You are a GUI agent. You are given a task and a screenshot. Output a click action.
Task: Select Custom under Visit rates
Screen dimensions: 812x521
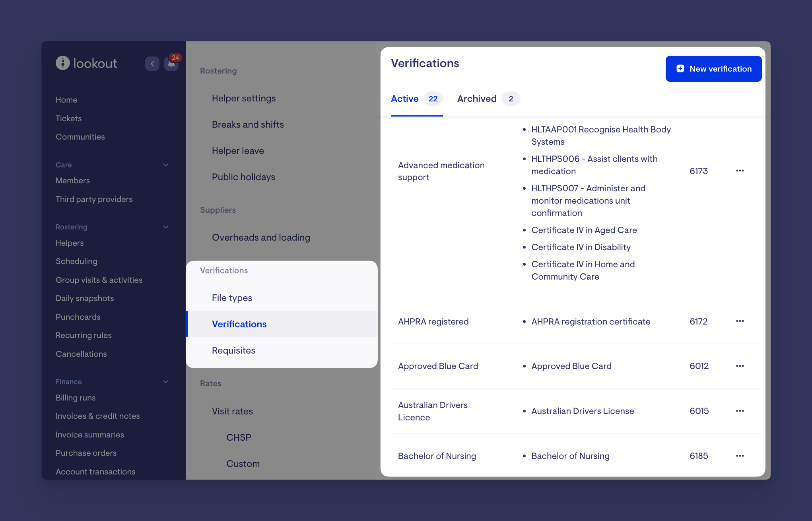243,464
